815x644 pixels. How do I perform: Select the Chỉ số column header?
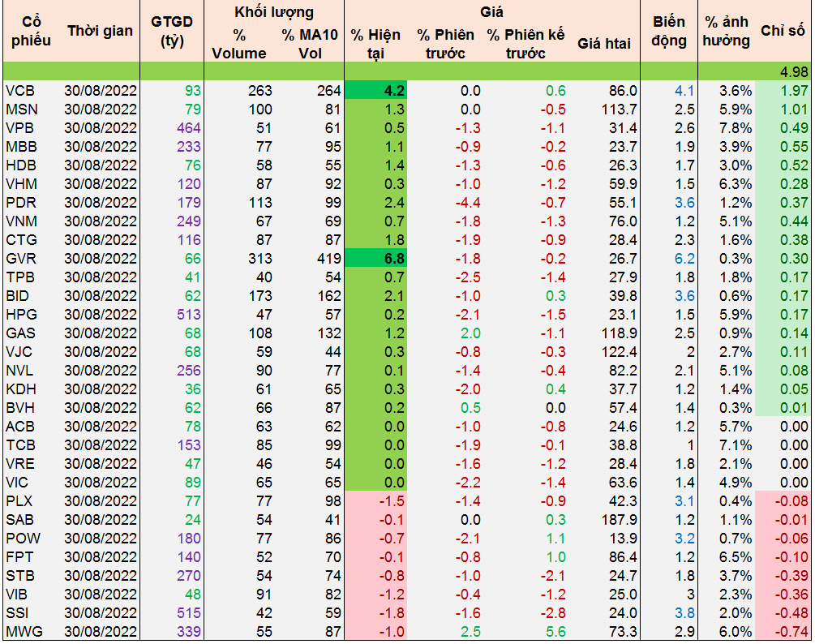click(783, 31)
